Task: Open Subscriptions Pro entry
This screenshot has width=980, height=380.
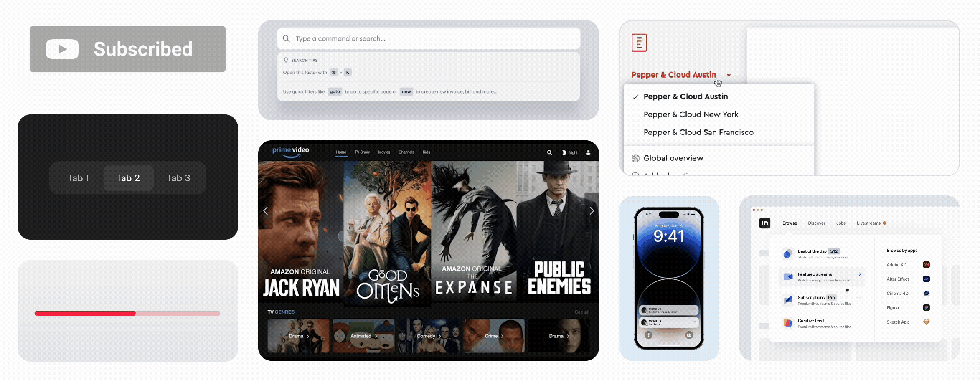Action: (x=822, y=300)
